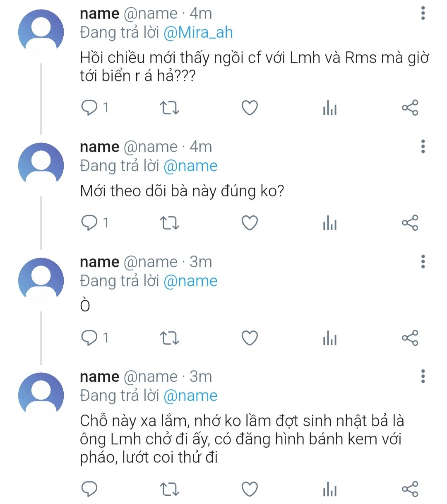The image size is (447, 504).
Task: Reply to the "Ò" tweet
Action: tap(89, 338)
